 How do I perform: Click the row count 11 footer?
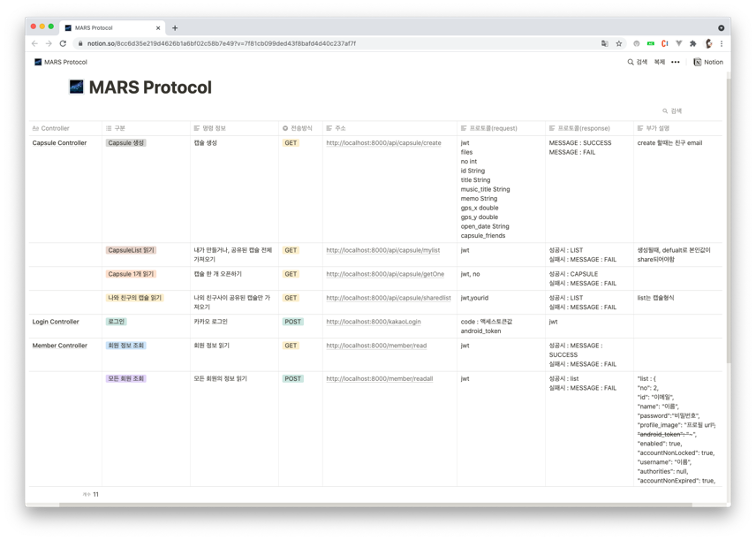tap(91, 494)
